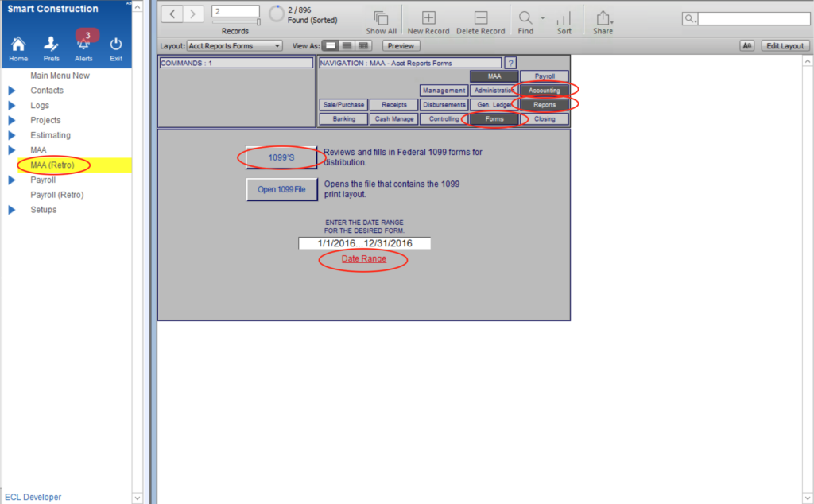Open the Gen. Ledger navigation tab
Screen dimensions: 814x504
point(493,104)
